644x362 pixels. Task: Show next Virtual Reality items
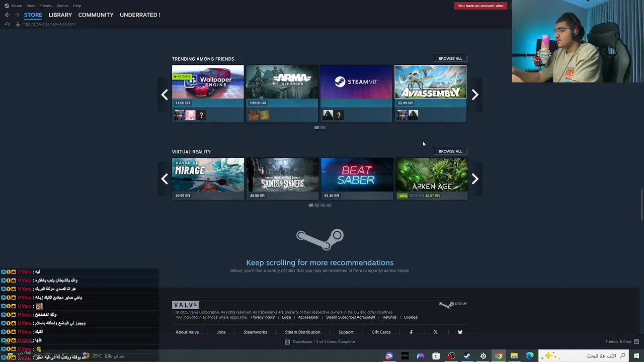point(475,179)
